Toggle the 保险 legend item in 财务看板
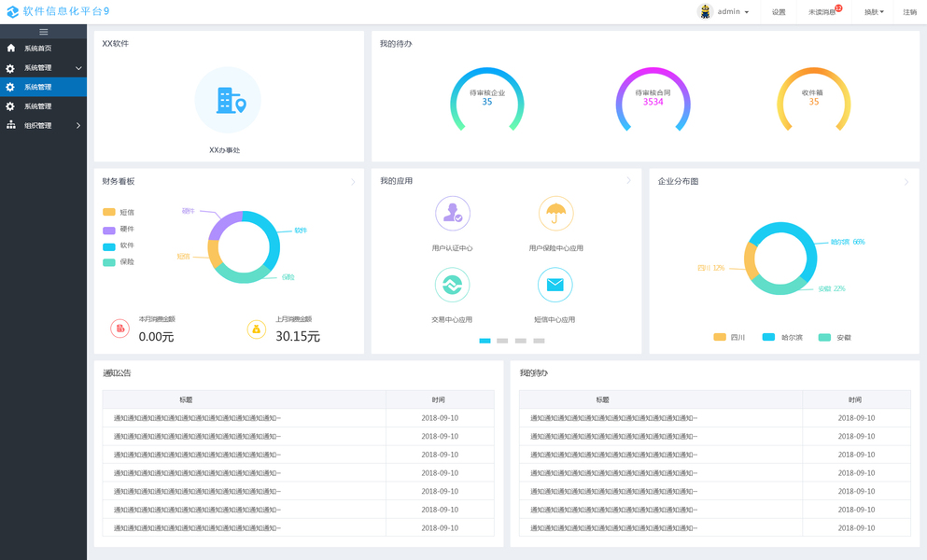927x560 pixels. pos(119,262)
